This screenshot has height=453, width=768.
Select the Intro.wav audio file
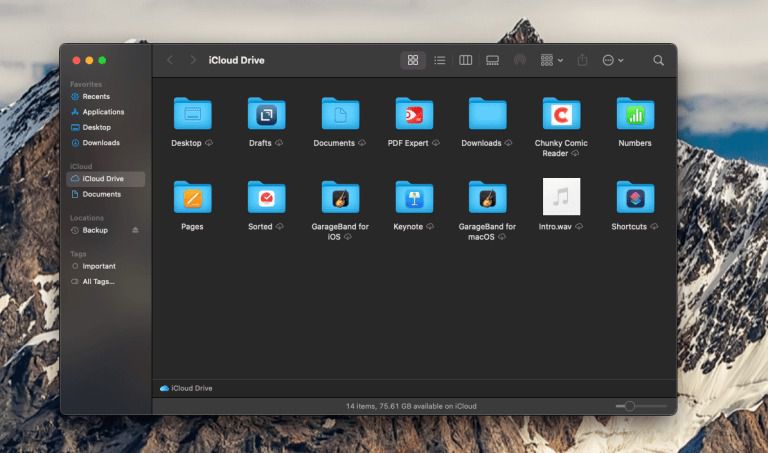[x=561, y=197]
